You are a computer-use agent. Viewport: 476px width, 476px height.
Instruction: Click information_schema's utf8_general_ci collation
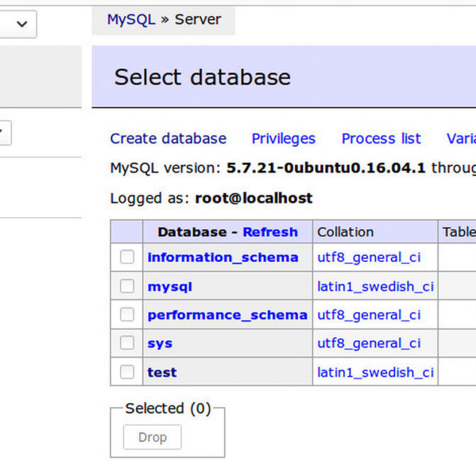pyautogui.click(x=369, y=258)
